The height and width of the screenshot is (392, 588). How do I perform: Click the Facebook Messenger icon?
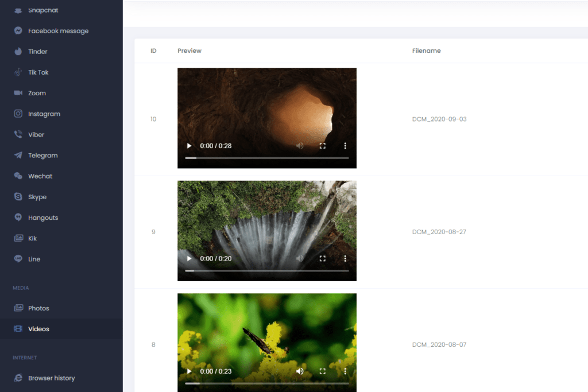(18, 30)
